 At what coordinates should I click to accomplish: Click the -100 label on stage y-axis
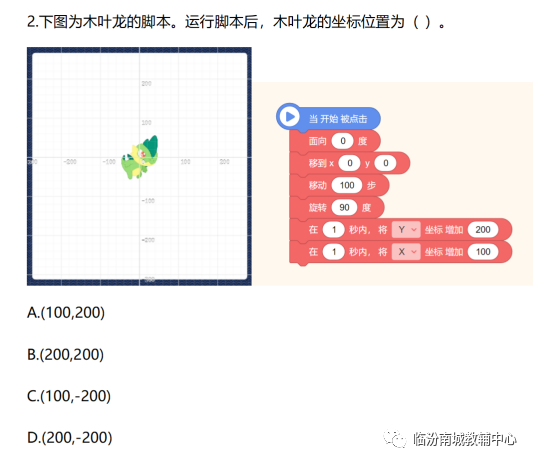click(148, 201)
